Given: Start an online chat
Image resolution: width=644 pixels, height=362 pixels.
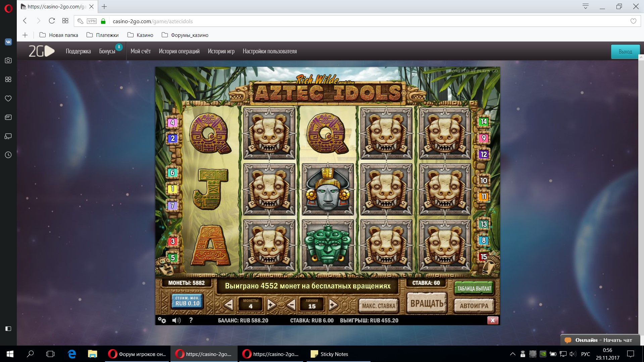Looking at the screenshot, I should [600, 340].
